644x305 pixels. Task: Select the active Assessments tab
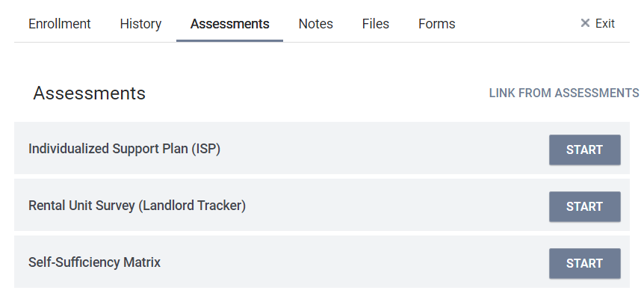click(229, 24)
